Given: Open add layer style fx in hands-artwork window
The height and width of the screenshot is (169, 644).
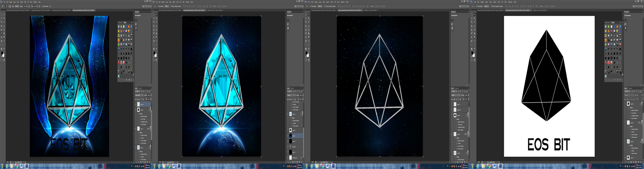Looking at the screenshot, I should 139,162.
